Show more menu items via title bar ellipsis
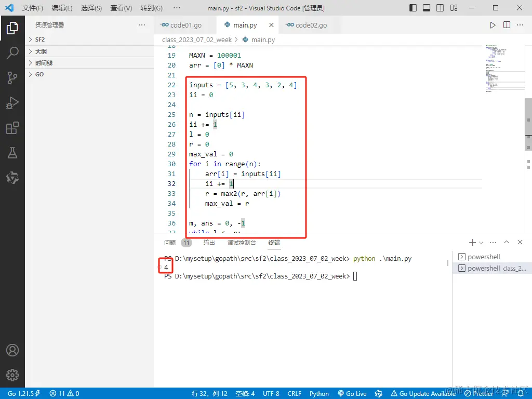The height and width of the screenshot is (399, 532). coord(177,8)
